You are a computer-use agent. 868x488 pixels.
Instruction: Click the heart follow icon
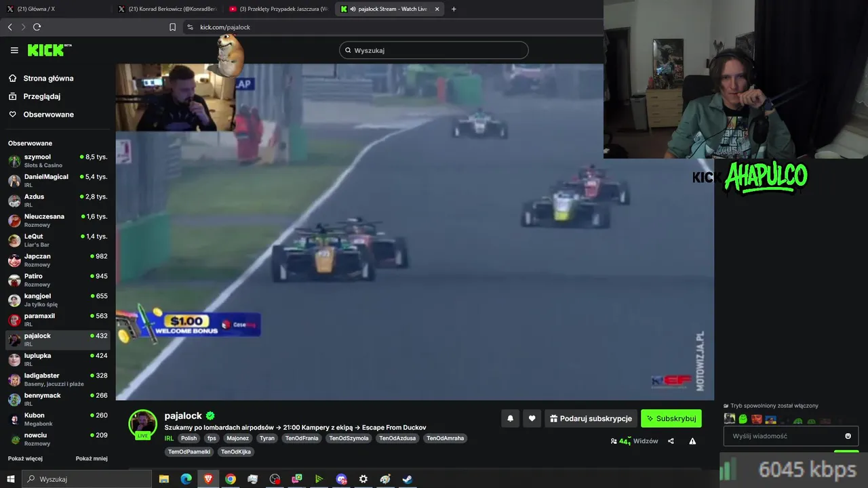tap(532, 419)
